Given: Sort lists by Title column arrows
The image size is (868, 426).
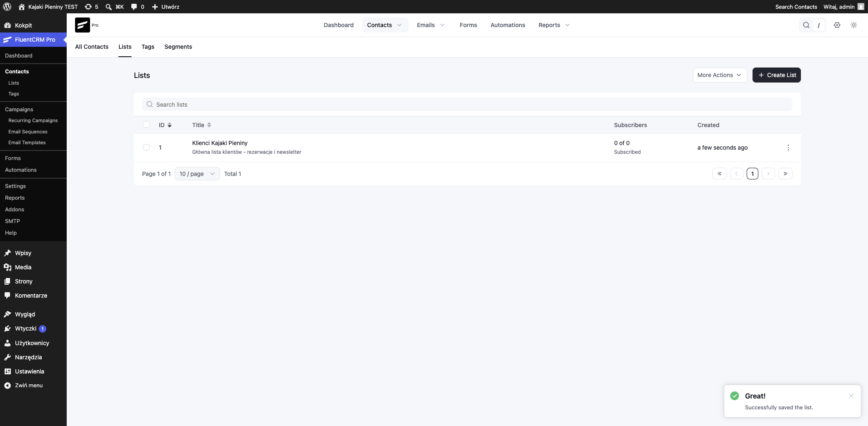Looking at the screenshot, I should click(209, 125).
